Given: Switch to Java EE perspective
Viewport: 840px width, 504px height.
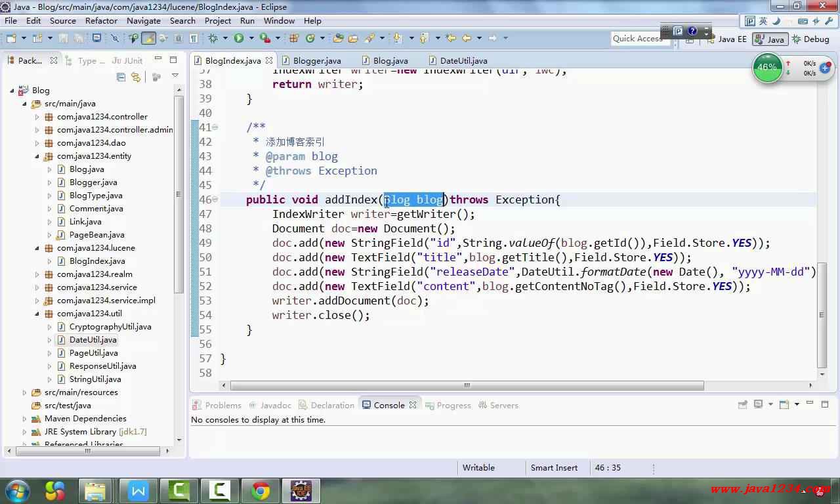Looking at the screenshot, I should pyautogui.click(x=726, y=39).
